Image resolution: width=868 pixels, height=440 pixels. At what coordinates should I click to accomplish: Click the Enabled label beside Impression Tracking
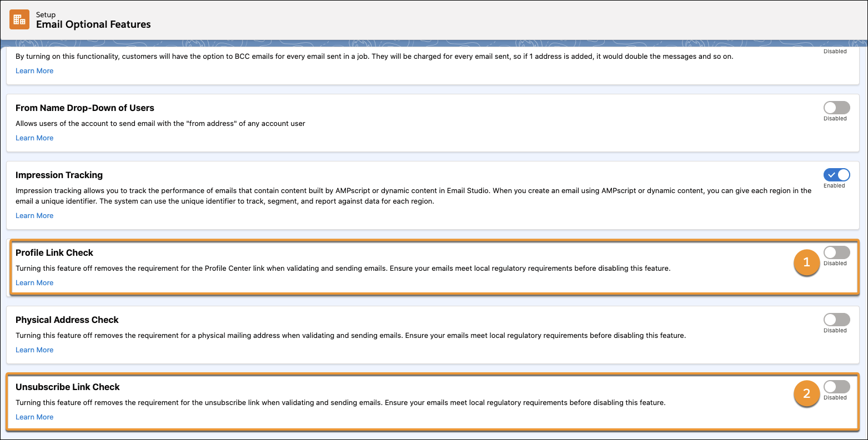point(836,186)
